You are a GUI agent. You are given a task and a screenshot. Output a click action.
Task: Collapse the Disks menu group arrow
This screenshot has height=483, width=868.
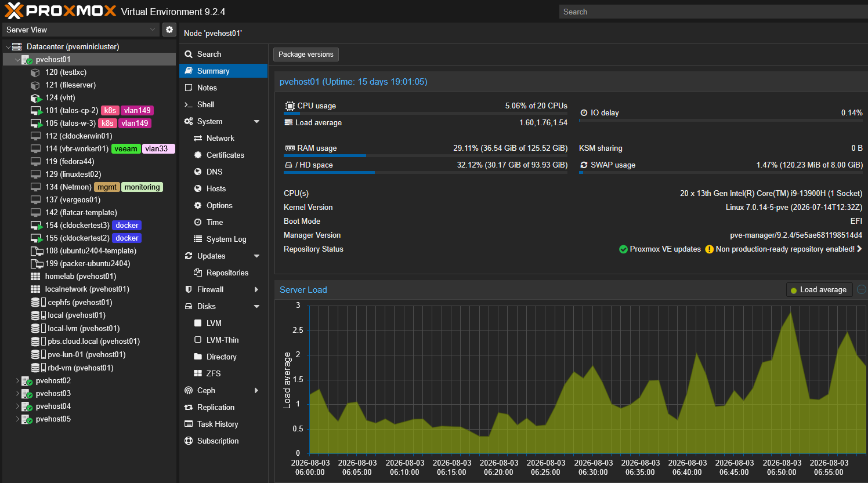256,306
